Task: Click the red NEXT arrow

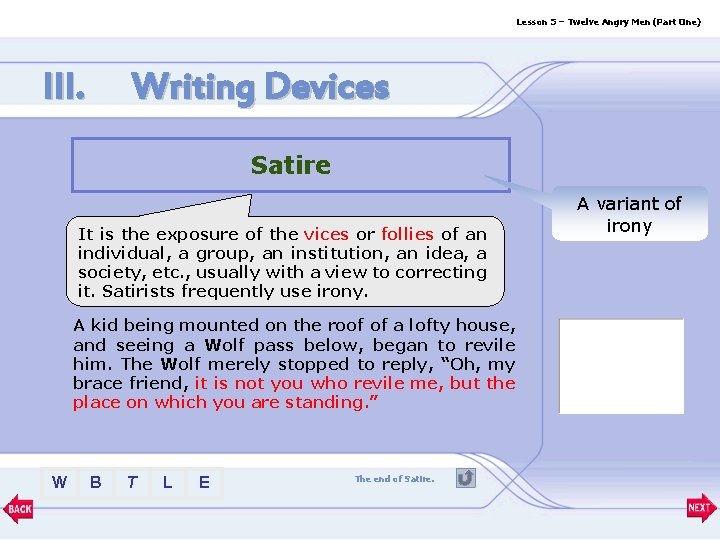Action: 701,507
